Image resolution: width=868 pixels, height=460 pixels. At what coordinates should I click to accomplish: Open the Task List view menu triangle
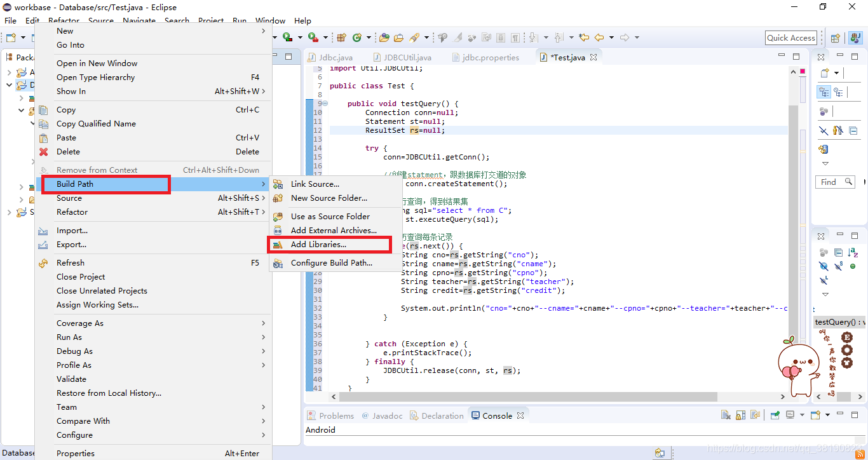[x=825, y=163]
